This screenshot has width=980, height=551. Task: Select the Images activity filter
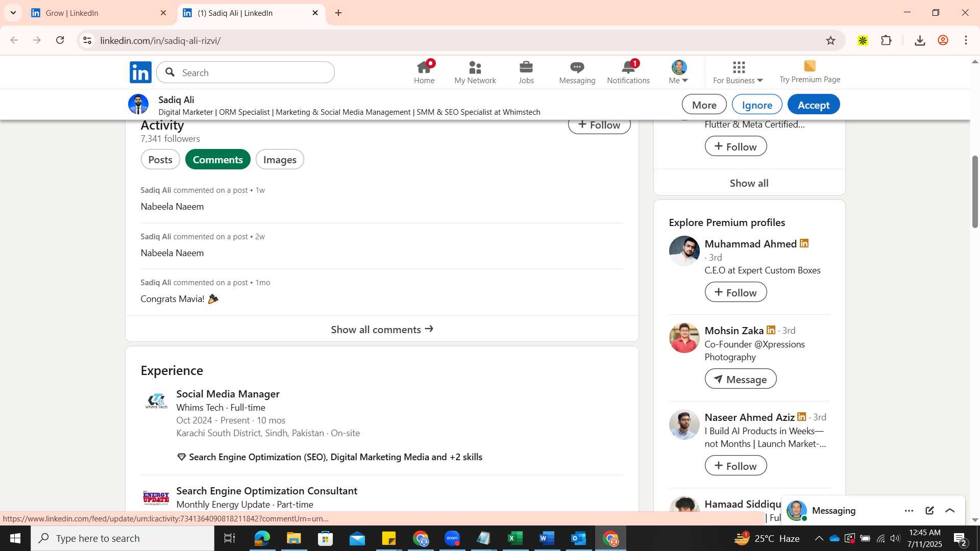pos(280,160)
